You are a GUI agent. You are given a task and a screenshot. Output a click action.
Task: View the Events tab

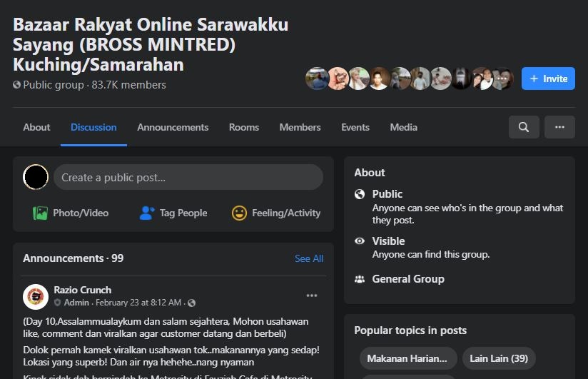[x=355, y=127]
